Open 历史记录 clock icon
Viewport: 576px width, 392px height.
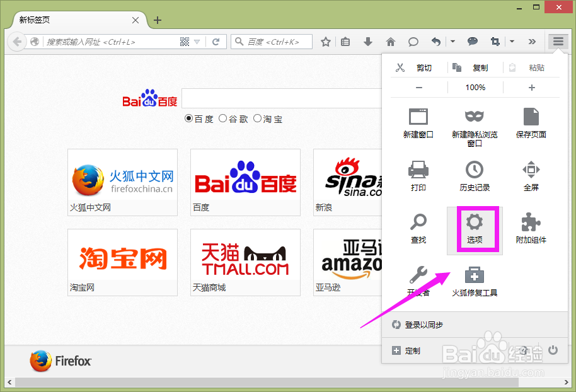pos(475,170)
